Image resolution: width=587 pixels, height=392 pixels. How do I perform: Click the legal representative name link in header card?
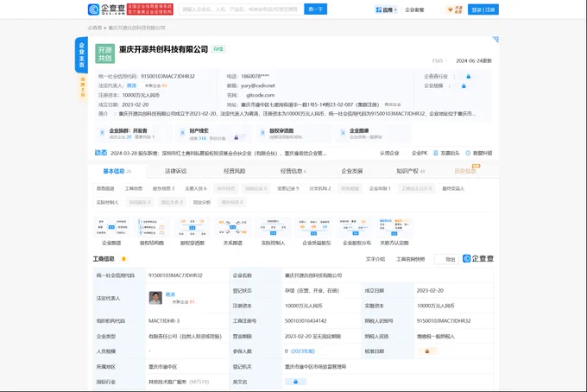(131, 85)
